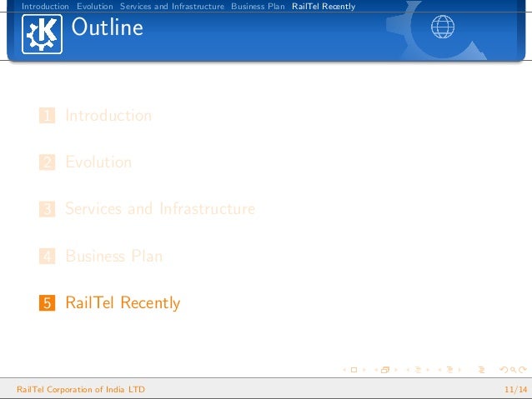Click the outline number 4 square

pyautogui.click(x=48, y=256)
